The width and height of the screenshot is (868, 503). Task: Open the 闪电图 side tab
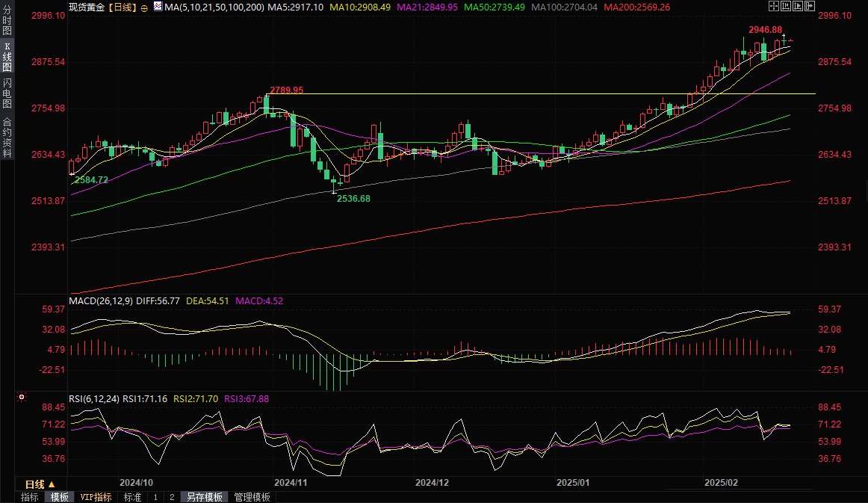[x=7, y=93]
